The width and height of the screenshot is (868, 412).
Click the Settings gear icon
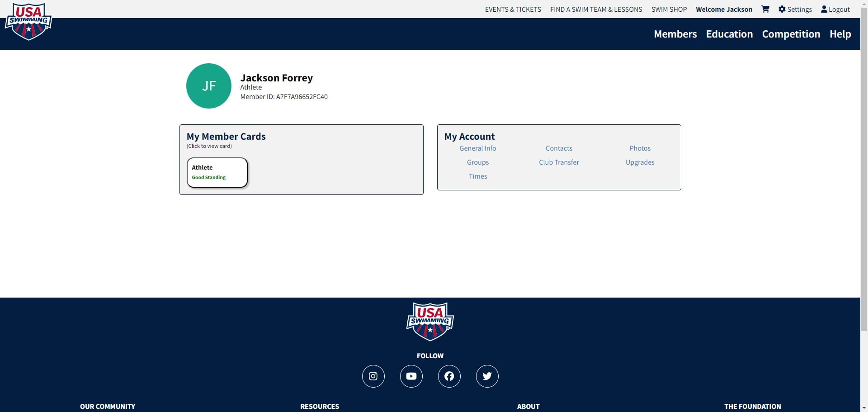click(x=782, y=9)
